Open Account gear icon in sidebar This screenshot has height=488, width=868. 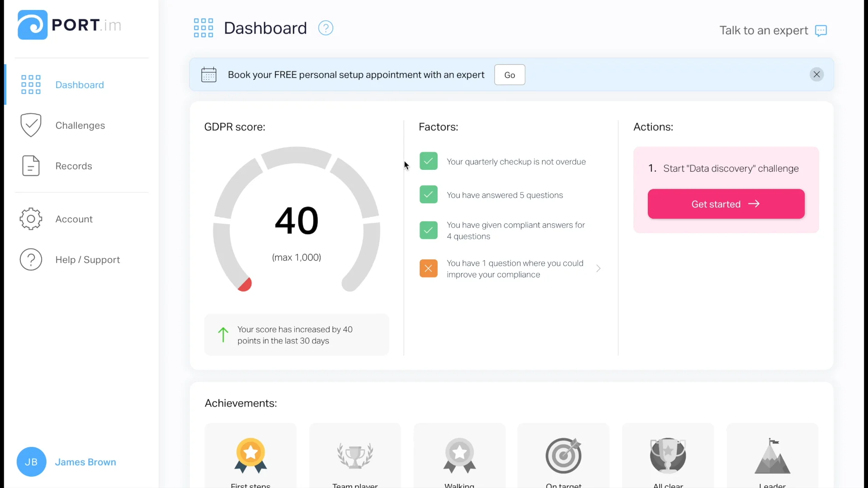point(31,219)
